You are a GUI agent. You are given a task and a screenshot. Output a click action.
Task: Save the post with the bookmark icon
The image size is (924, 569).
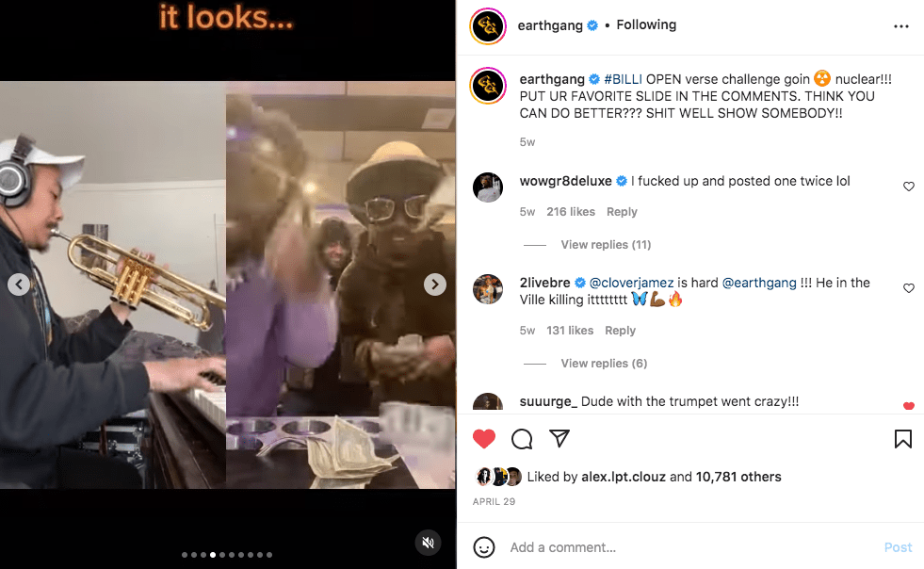click(902, 439)
